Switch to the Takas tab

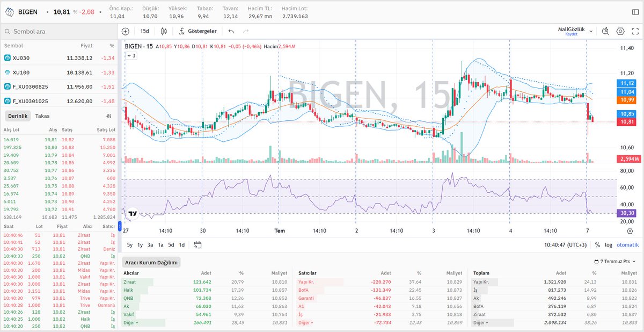coord(42,116)
